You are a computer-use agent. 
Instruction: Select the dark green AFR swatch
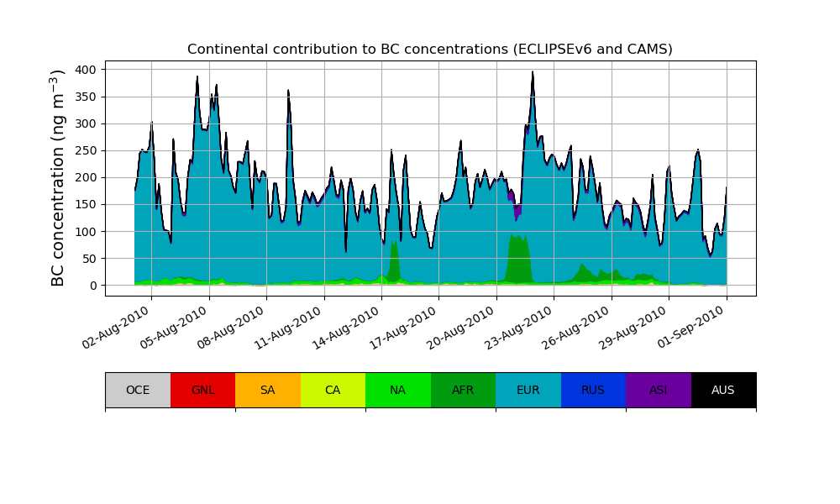click(x=463, y=390)
